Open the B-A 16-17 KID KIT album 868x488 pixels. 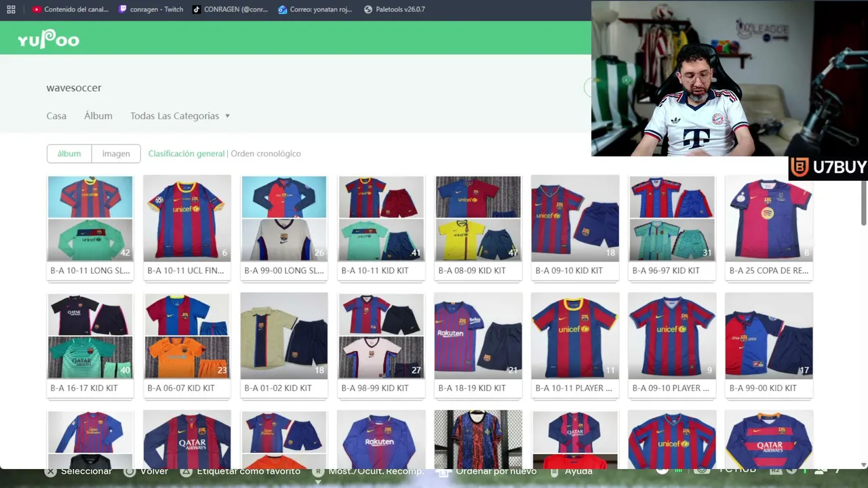(90, 345)
